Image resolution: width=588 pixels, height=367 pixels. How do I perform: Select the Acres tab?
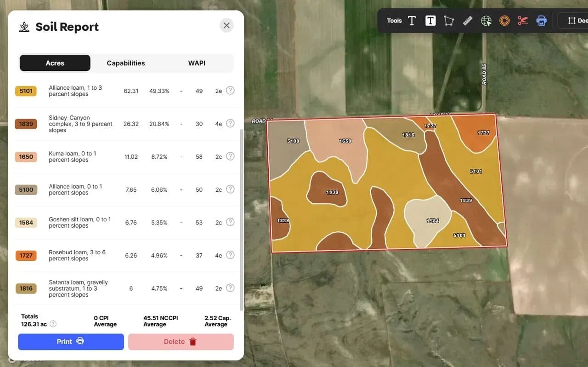coord(55,63)
